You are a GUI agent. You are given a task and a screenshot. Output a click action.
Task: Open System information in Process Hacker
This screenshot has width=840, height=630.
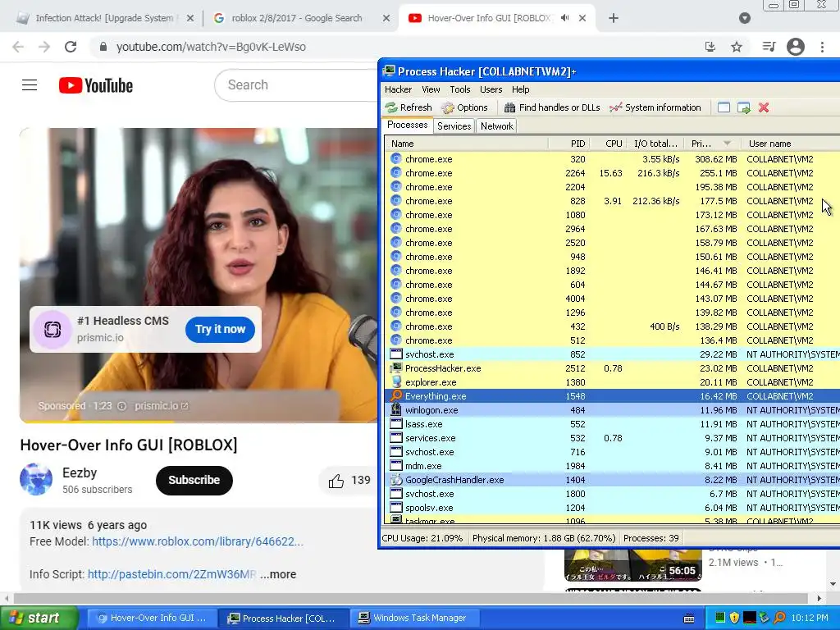(655, 107)
